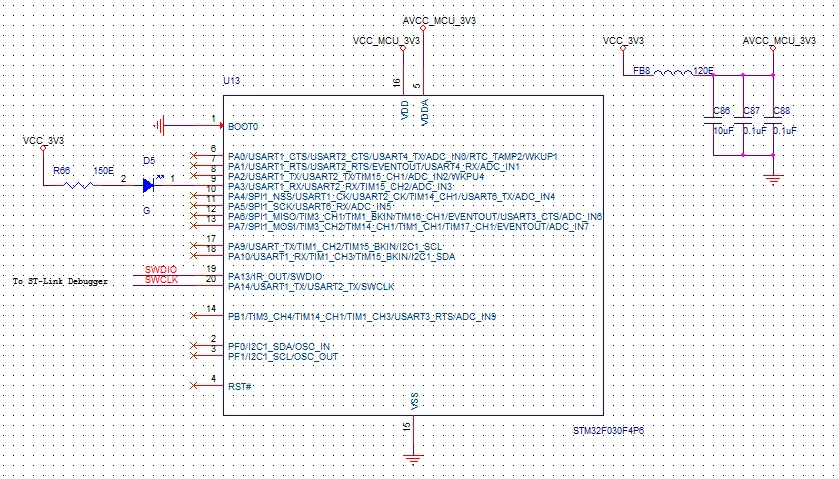
Task: Click the U13 reference designator
Action: (x=232, y=81)
